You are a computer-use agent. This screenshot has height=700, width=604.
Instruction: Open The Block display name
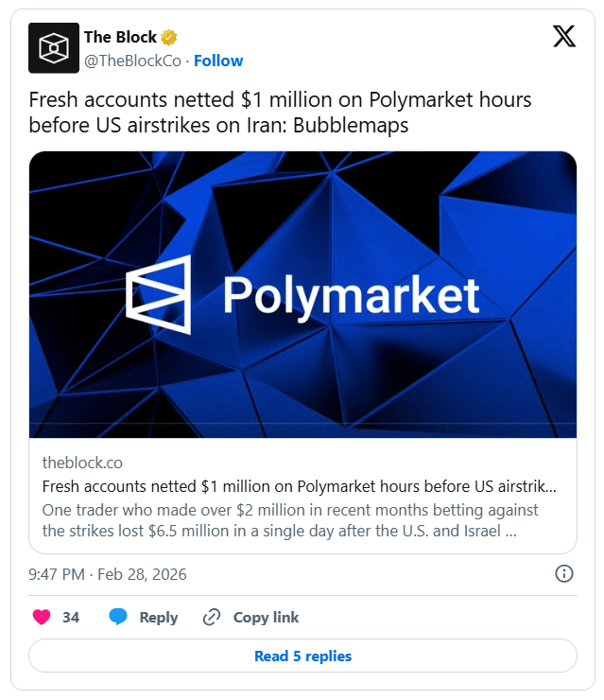[x=120, y=38]
